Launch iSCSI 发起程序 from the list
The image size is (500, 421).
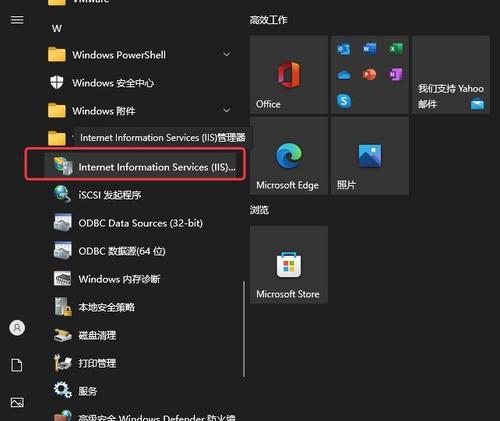[x=140, y=195]
